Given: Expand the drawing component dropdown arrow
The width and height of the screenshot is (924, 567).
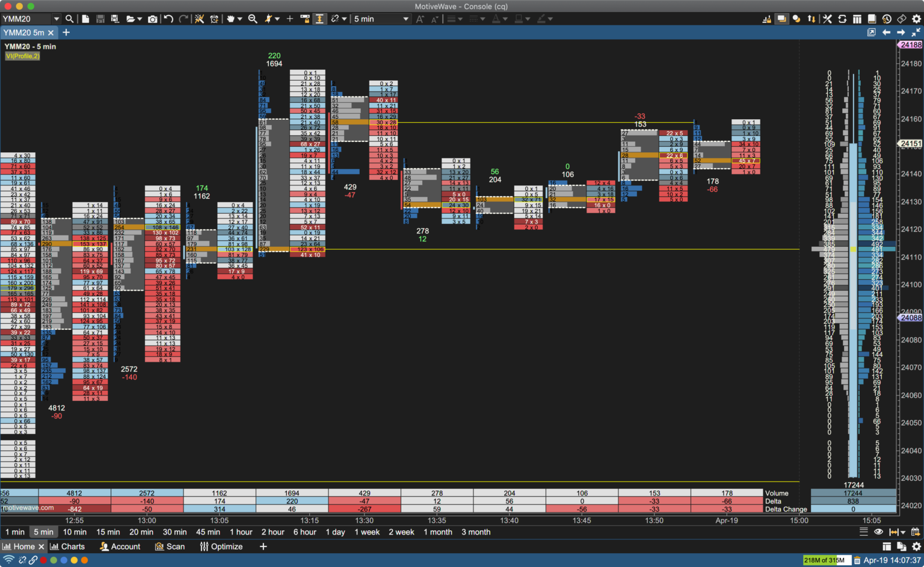Looking at the screenshot, I should (277, 19).
